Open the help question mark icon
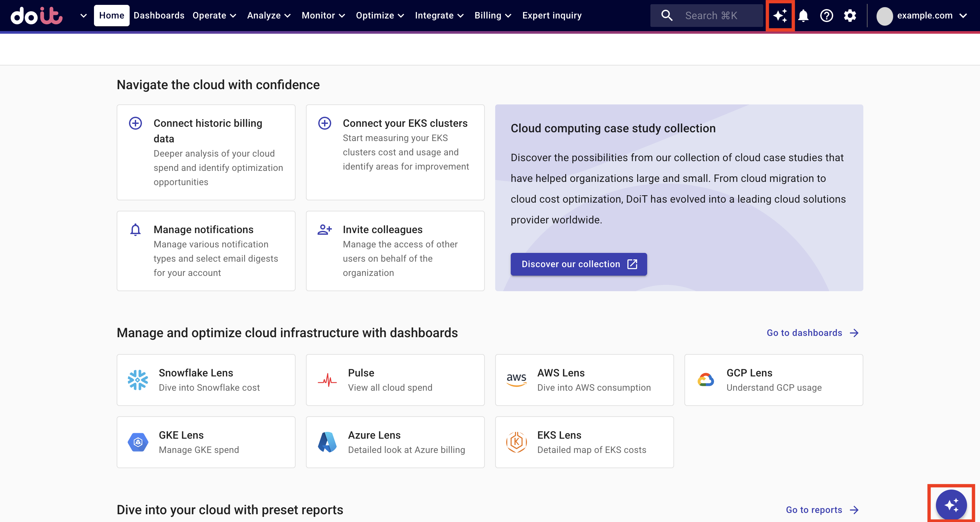 coord(826,16)
